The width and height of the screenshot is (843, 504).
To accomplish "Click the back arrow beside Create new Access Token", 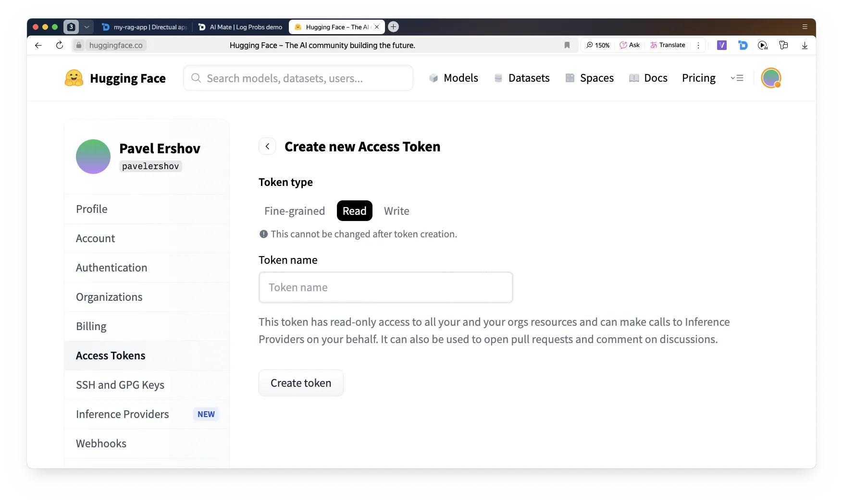I will [267, 147].
